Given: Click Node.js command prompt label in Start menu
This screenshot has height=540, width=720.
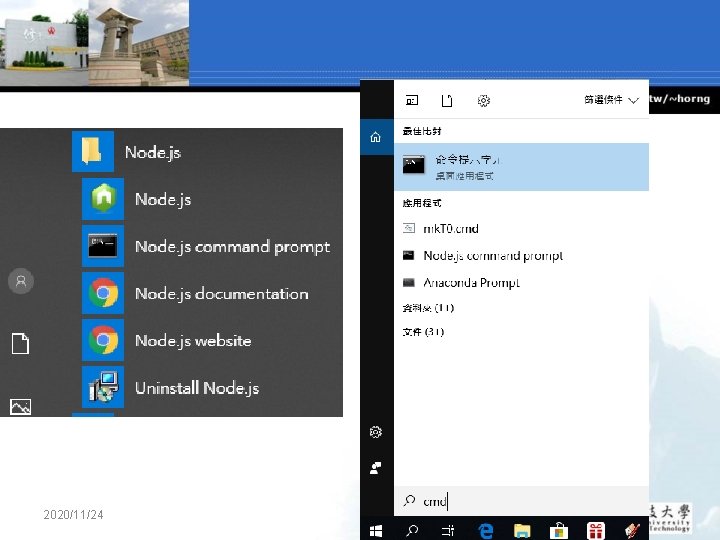Looking at the screenshot, I should [x=232, y=247].
